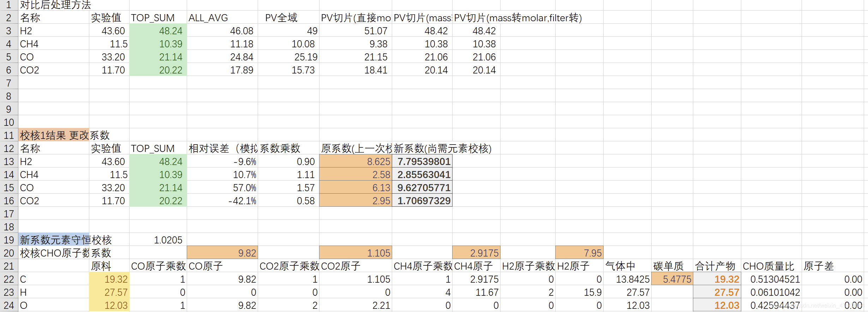This screenshot has height=312, width=868.
Task: Click green cell 48.24 in row 3
Action: (x=158, y=30)
